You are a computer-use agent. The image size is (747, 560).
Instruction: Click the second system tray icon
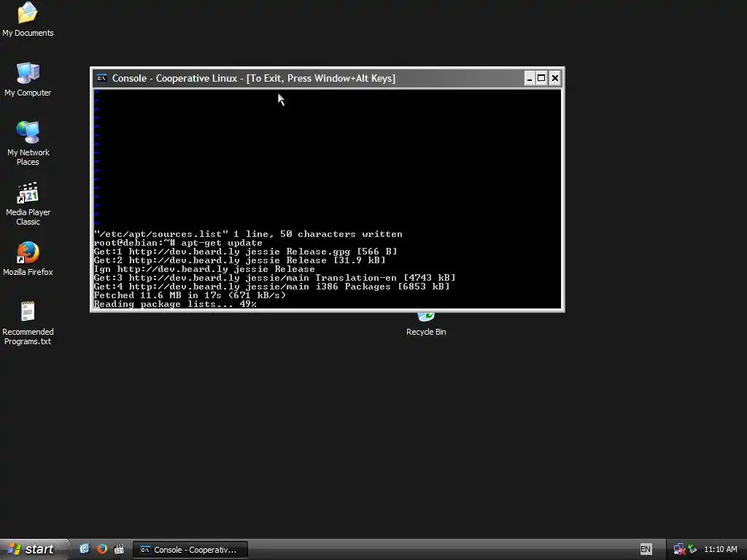click(693, 549)
